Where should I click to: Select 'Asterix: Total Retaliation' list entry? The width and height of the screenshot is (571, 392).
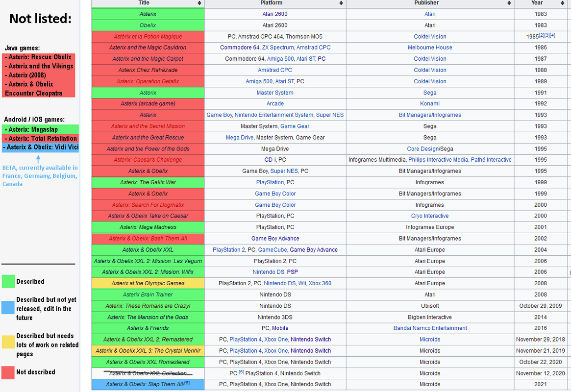40,138
